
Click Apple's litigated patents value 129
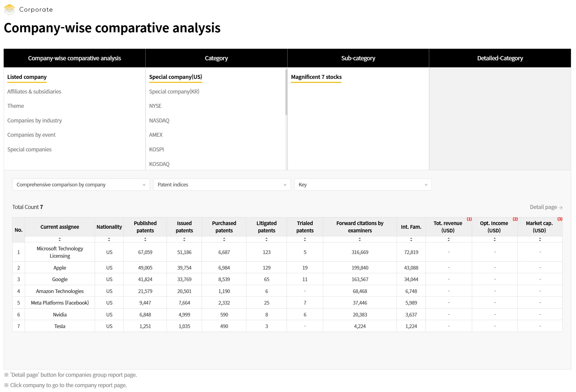pyautogui.click(x=267, y=268)
